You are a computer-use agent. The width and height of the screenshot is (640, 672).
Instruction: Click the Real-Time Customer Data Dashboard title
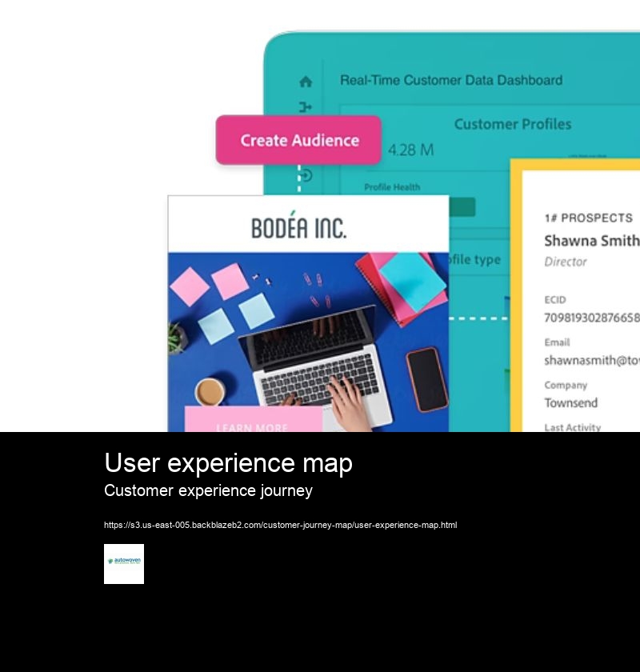(x=451, y=80)
